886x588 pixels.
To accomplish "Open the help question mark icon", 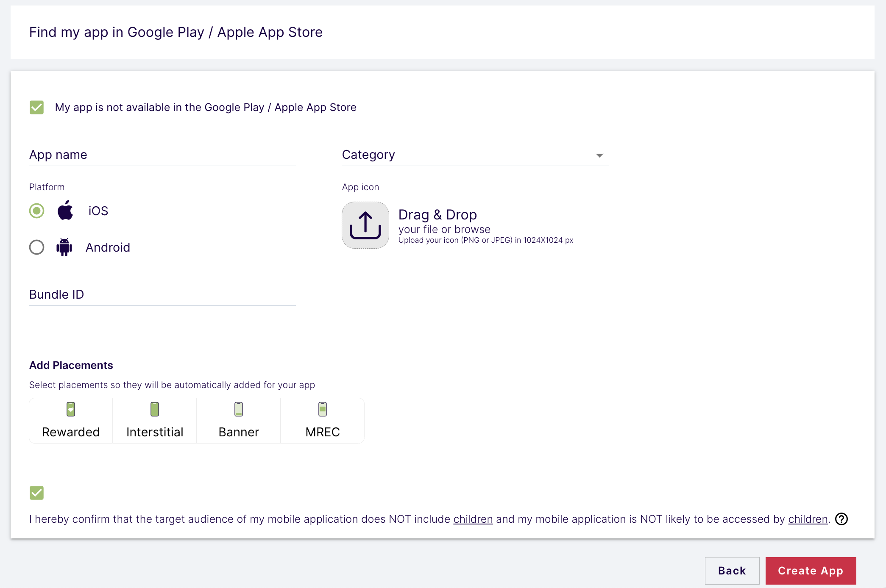I will [841, 519].
